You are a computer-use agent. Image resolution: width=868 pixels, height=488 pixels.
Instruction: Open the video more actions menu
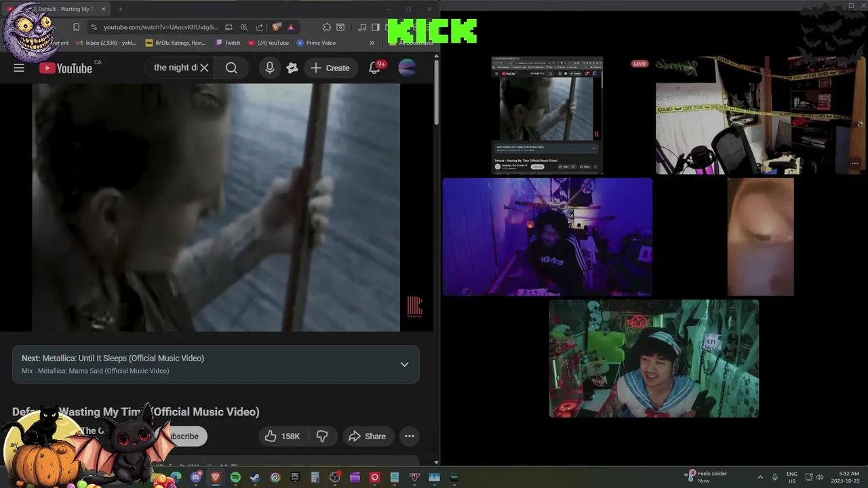click(410, 436)
